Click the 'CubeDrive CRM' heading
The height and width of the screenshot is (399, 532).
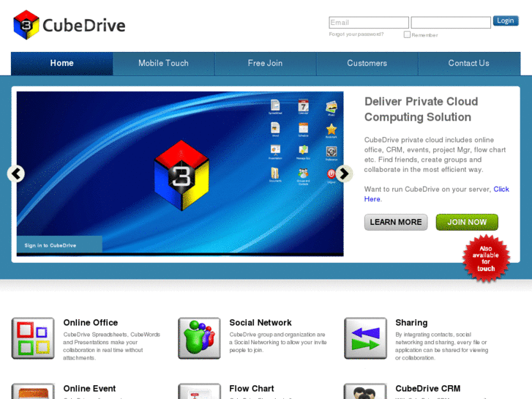click(428, 389)
